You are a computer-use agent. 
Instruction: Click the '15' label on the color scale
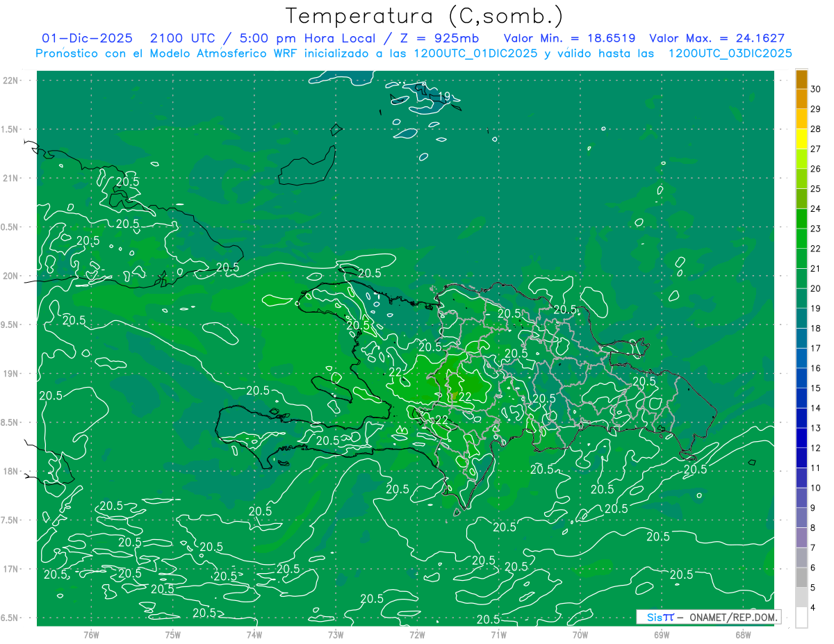pos(817,388)
